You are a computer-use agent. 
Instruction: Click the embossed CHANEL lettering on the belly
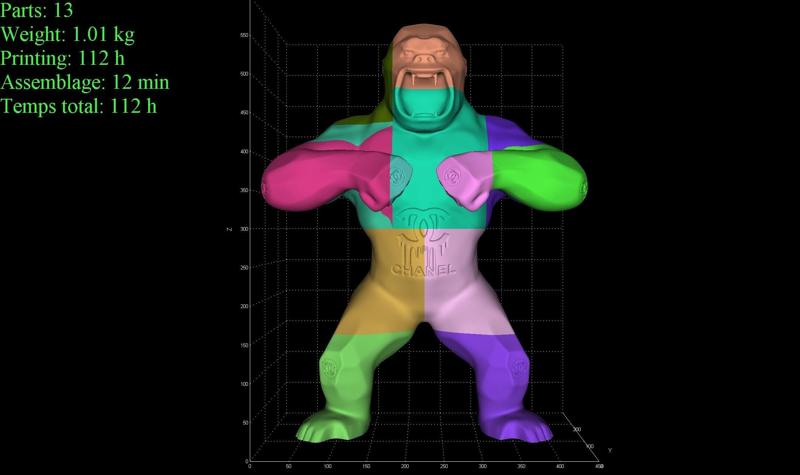coord(423,270)
